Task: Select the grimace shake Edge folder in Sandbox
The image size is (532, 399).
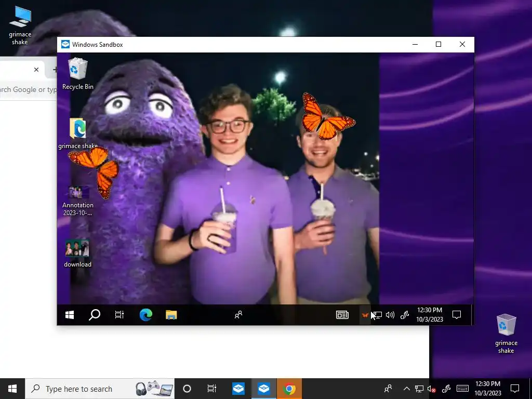Action: (x=78, y=134)
